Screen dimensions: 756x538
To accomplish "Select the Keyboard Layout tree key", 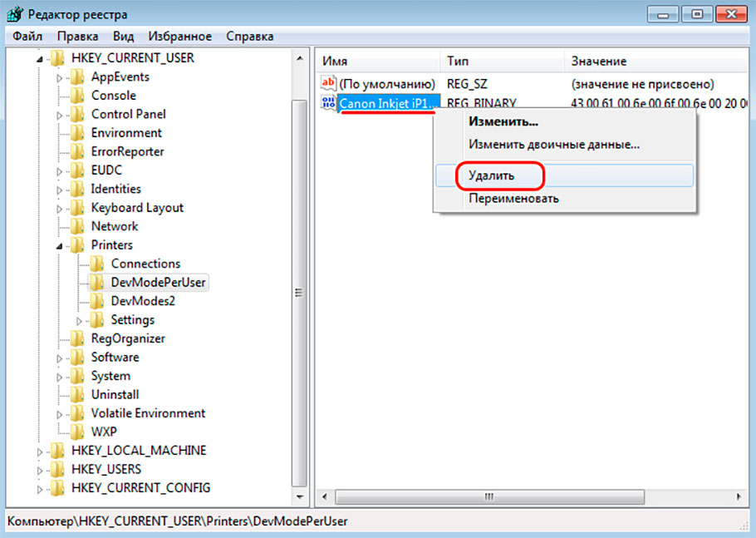I will (x=137, y=208).
